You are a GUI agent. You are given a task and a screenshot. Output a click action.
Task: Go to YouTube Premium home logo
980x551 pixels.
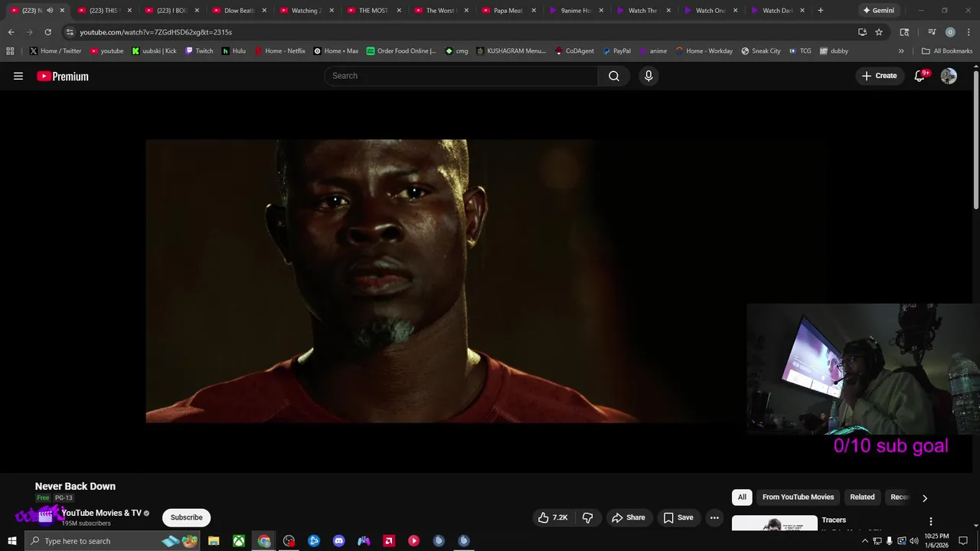[x=63, y=76]
